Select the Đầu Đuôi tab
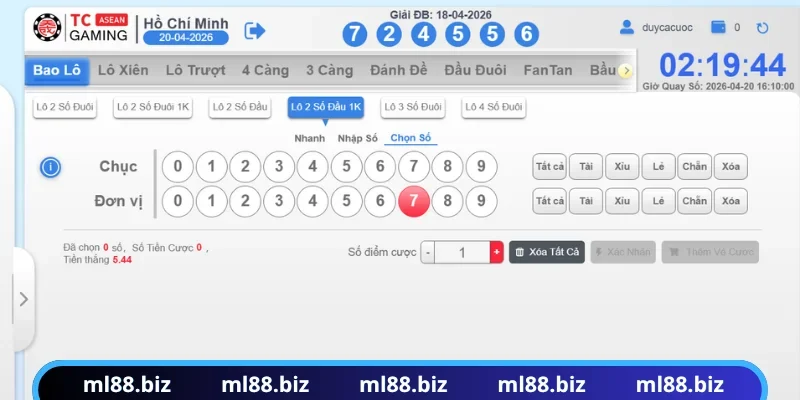The width and height of the screenshot is (800, 400). pos(475,70)
